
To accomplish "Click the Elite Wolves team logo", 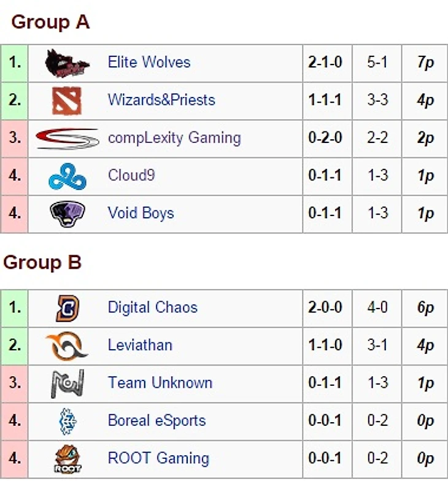I will (x=68, y=63).
